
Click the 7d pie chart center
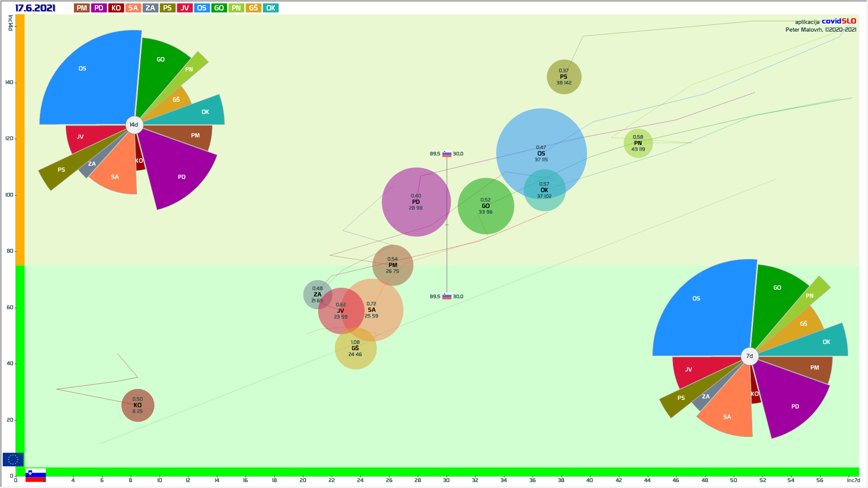[x=749, y=356]
